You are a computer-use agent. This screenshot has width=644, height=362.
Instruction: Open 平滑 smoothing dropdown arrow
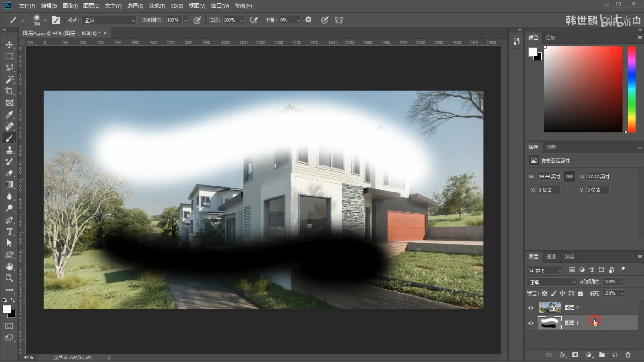coord(298,20)
